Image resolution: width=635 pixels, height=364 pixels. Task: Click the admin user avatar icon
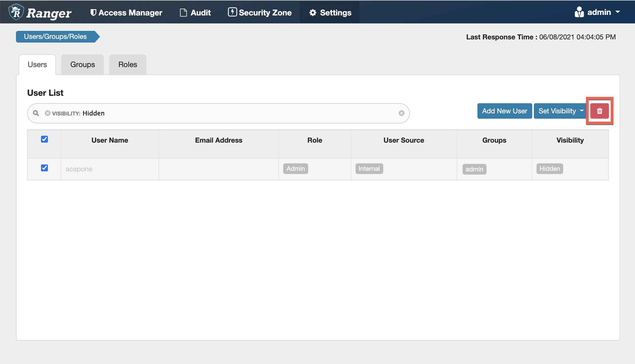pos(579,12)
